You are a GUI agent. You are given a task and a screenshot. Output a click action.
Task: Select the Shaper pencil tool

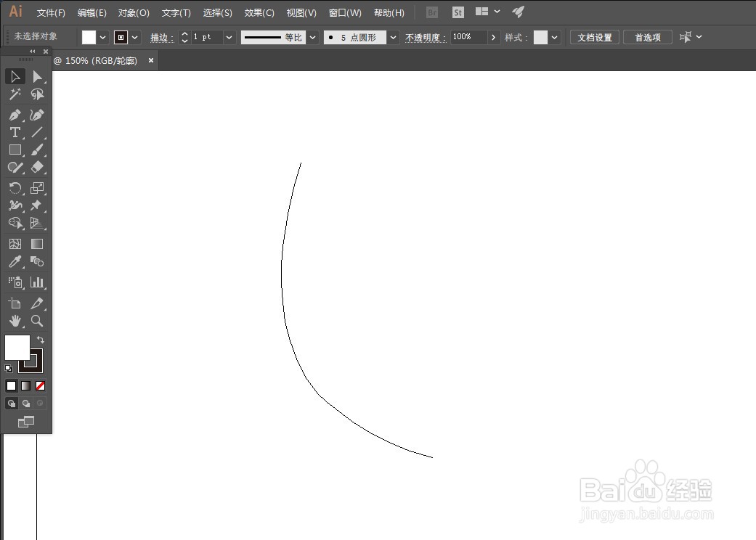15,167
